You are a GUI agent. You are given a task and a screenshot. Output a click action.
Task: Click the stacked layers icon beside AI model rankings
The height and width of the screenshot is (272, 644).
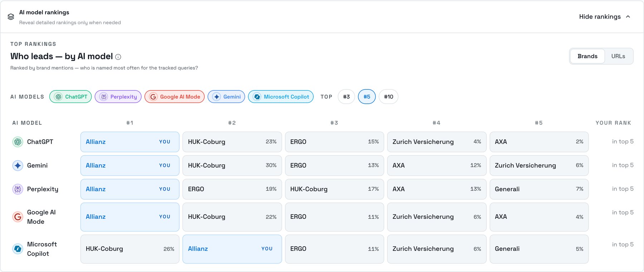(11, 17)
